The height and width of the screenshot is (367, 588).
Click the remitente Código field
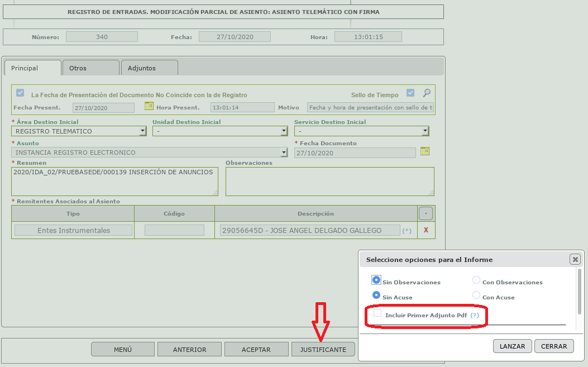point(174,230)
